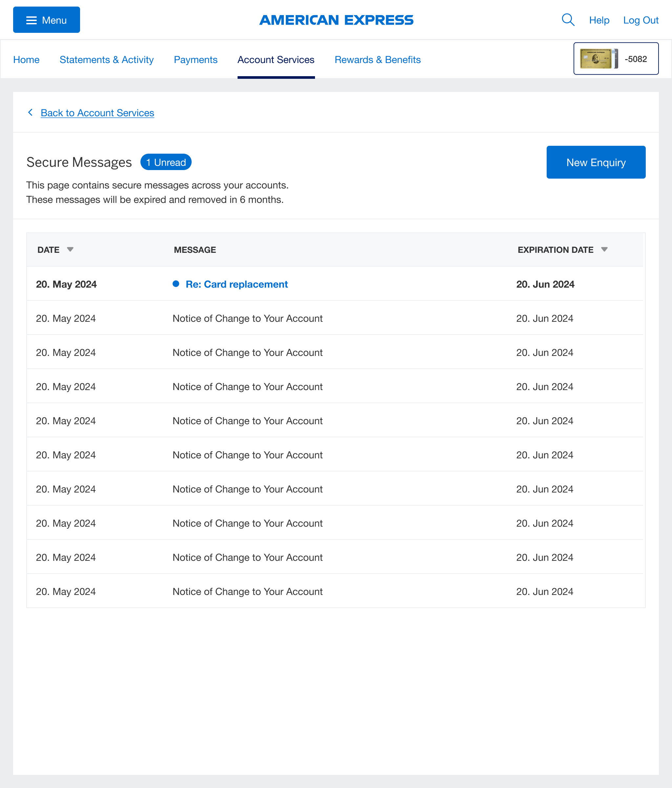The height and width of the screenshot is (788, 672).
Task: Select Account Services tab
Action: pyautogui.click(x=276, y=60)
